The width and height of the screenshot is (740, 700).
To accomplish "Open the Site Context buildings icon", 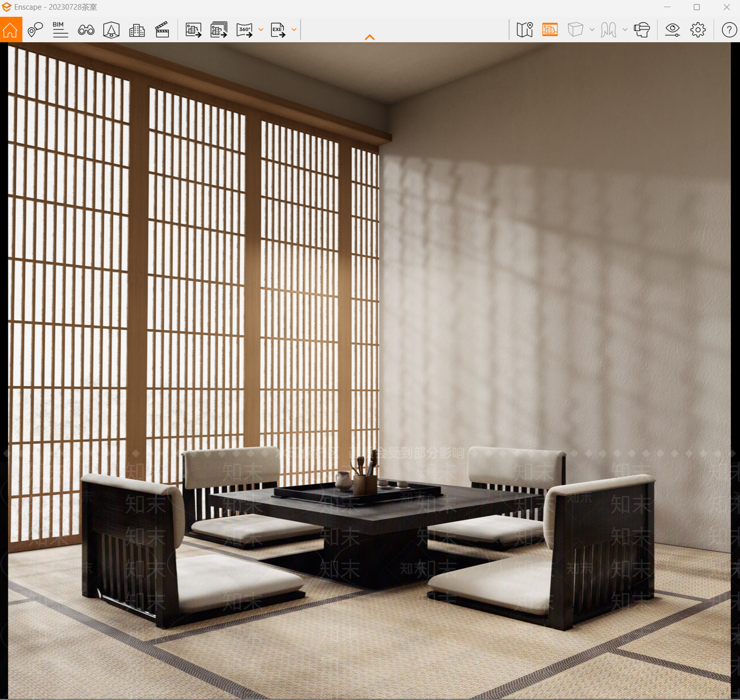I will [x=137, y=30].
